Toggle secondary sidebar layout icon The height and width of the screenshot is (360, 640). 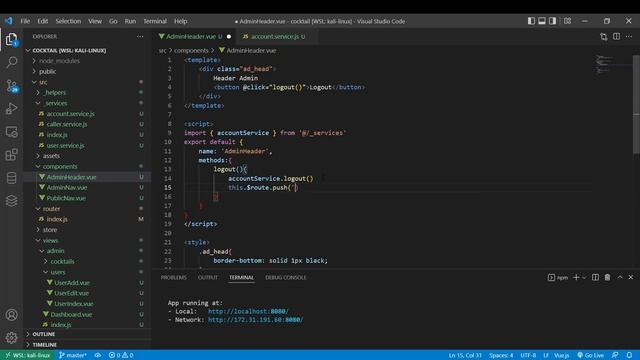point(552,21)
